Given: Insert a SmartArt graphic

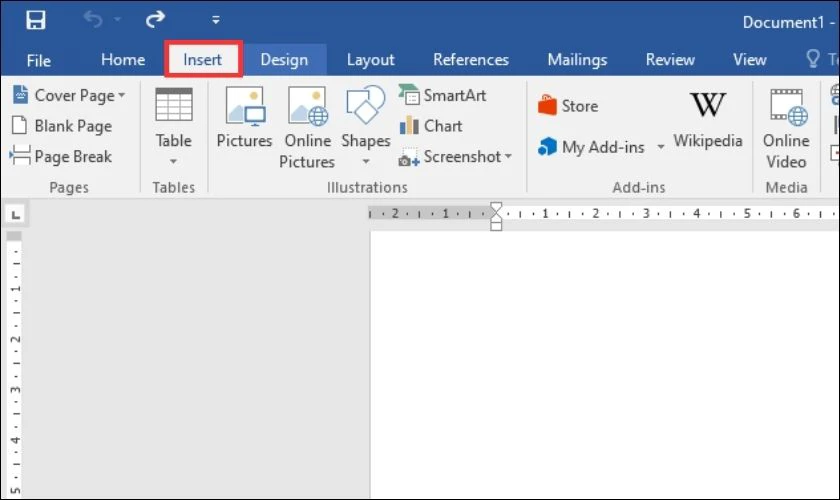Looking at the screenshot, I should click(442, 95).
